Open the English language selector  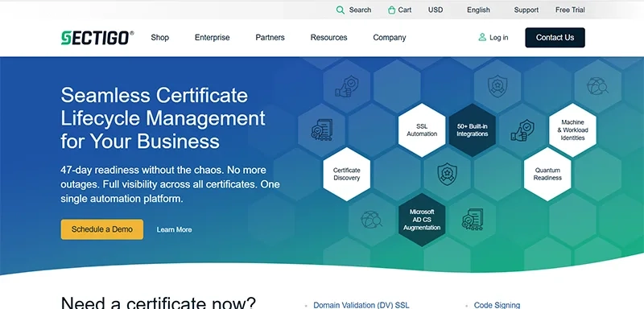[x=478, y=10]
